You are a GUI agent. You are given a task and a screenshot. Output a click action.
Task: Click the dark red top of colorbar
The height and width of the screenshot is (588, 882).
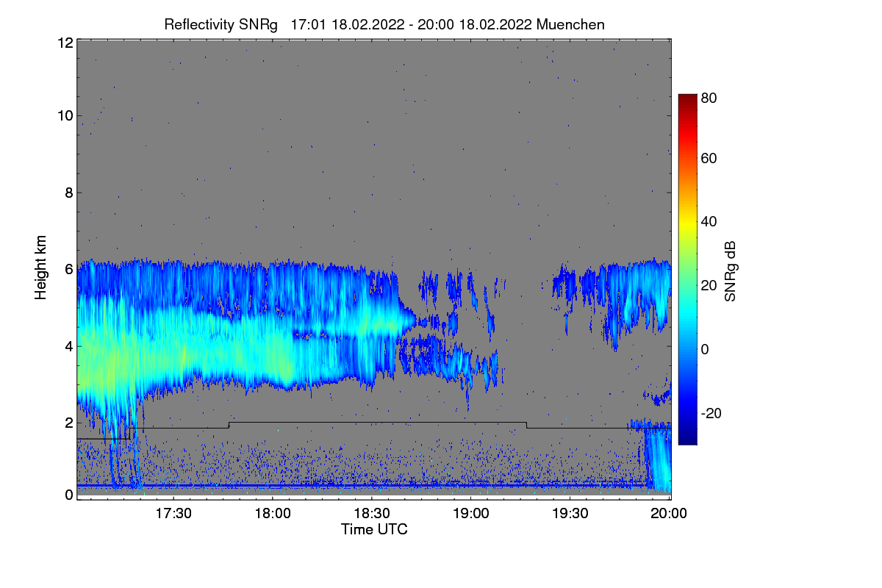point(686,101)
